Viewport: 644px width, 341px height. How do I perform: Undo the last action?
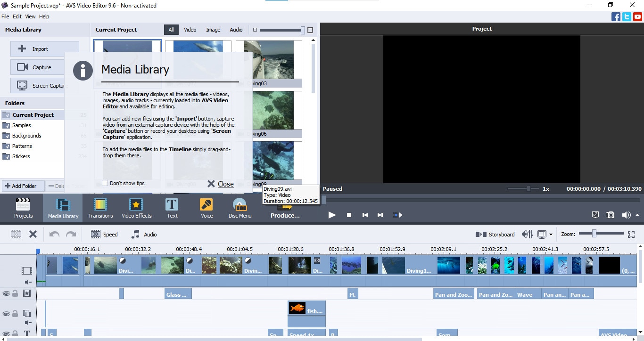tap(54, 234)
